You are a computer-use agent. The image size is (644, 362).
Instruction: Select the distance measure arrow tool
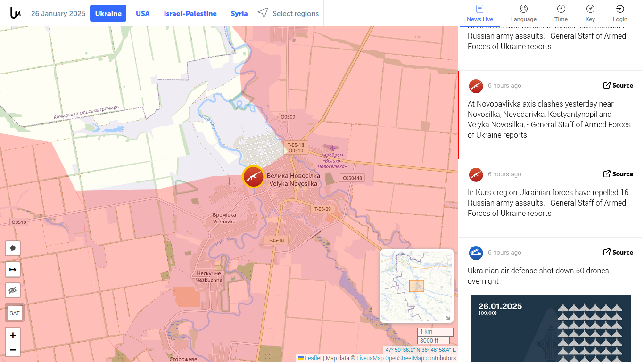coord(13,269)
